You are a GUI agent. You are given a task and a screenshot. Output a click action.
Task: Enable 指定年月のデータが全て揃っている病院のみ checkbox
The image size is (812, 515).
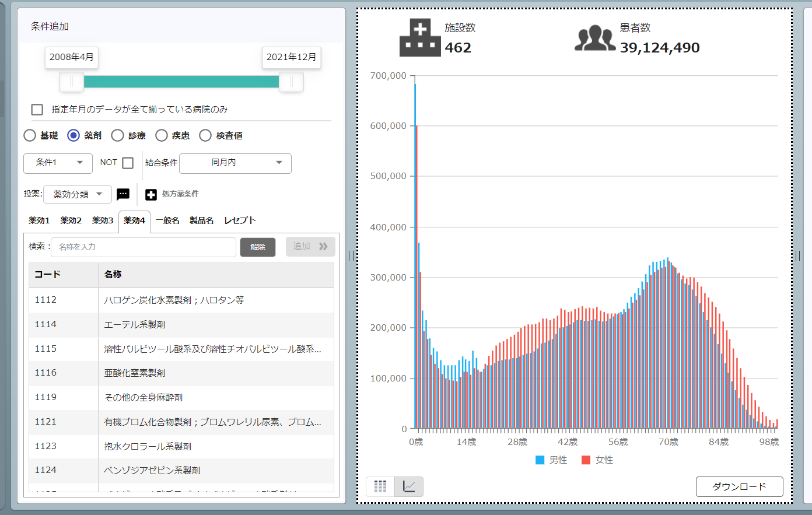click(37, 110)
